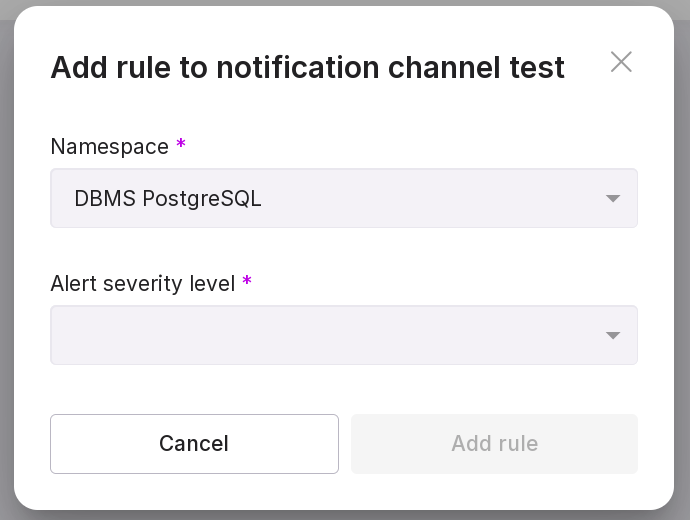Open the Alert severity level dropdown
690x520 pixels.
(343, 335)
